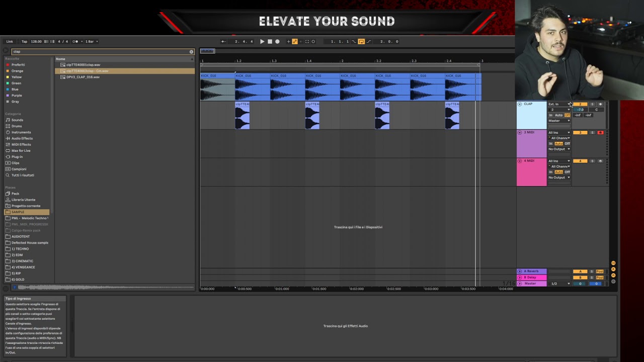644x362 pixels.
Task: Fold the CLAP track with its triangle
Action: pos(520,104)
